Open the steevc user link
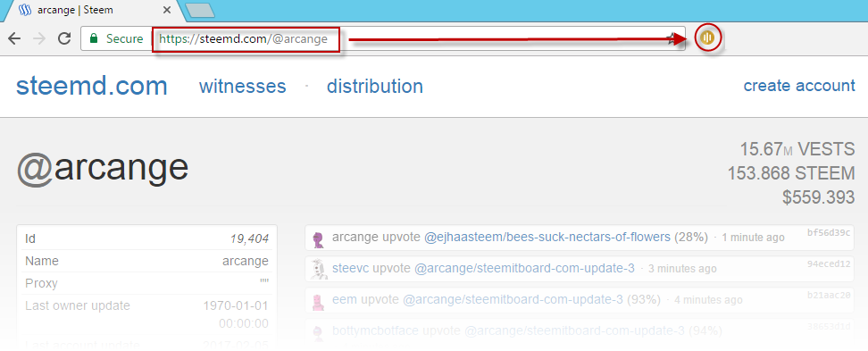This screenshot has width=868, height=351. [351, 269]
